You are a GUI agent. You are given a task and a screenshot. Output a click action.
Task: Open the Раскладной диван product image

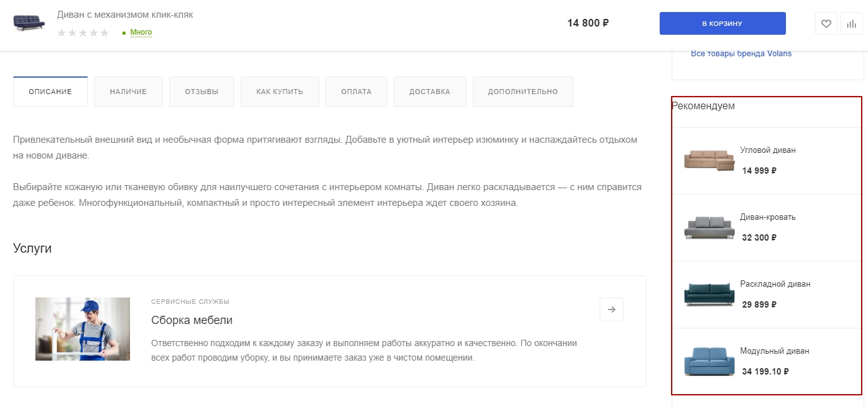(710, 294)
